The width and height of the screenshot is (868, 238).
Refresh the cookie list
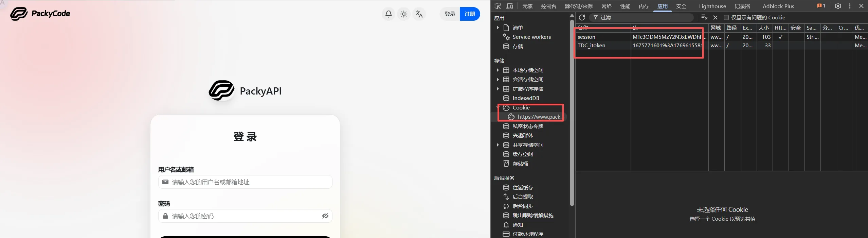tap(582, 17)
